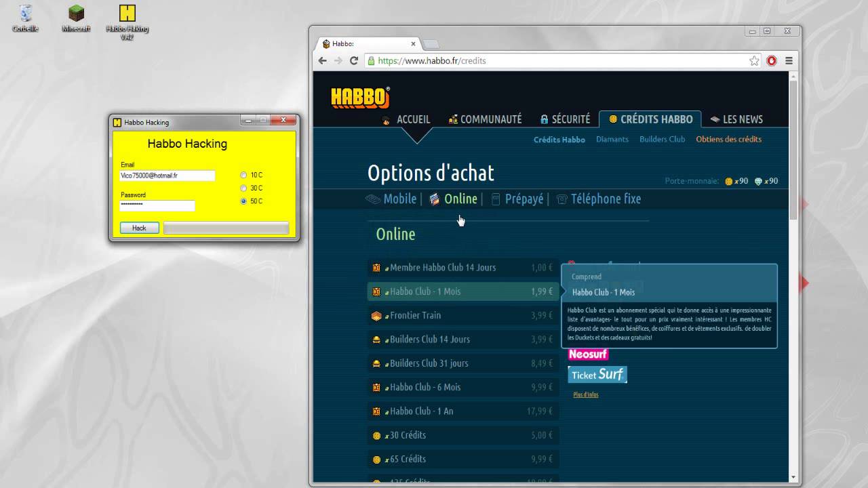The image size is (868, 488).
Task: Choose the Ticket Surf payment method
Action: (597, 374)
